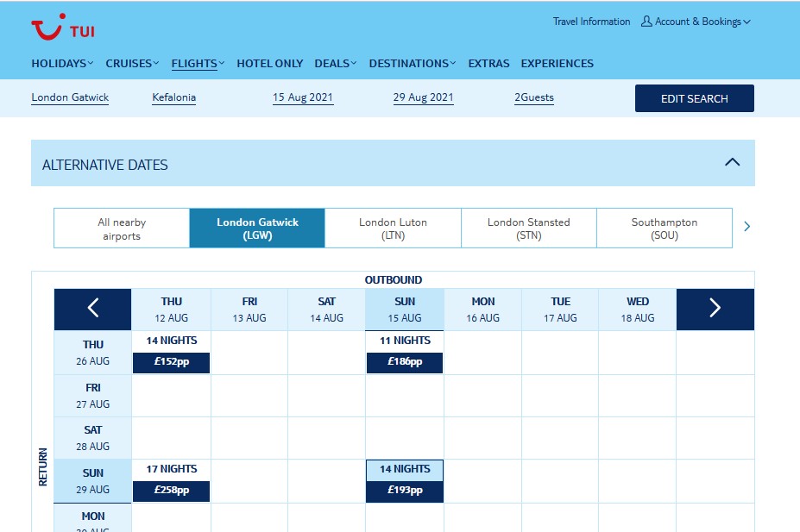Image resolution: width=800 pixels, height=532 pixels.
Task: Open the Extras menu item
Action: click(488, 64)
